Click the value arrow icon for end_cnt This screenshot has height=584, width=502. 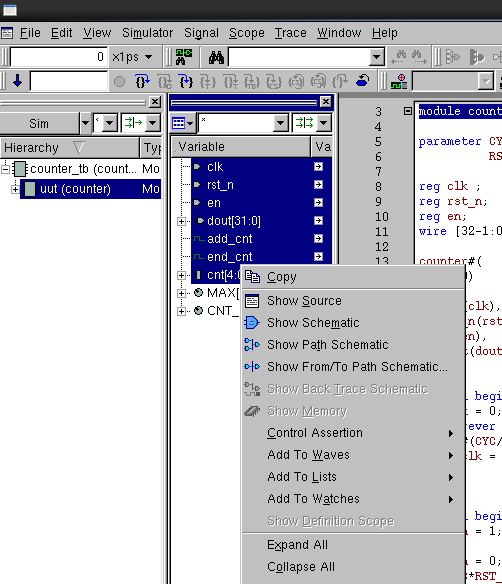pos(318,256)
